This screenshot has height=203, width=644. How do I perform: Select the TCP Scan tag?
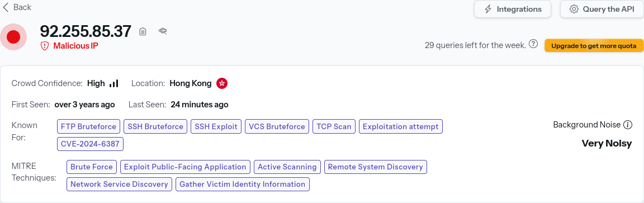click(334, 126)
